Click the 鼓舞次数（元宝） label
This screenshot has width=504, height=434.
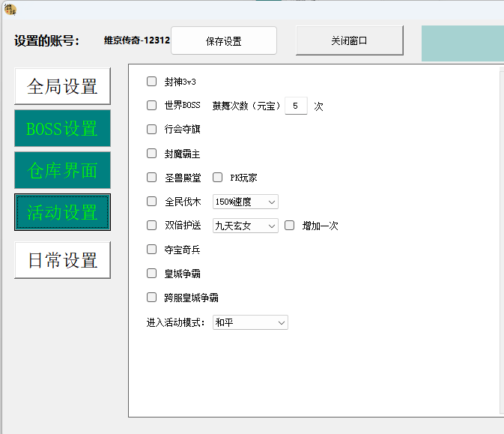pyautogui.click(x=246, y=106)
